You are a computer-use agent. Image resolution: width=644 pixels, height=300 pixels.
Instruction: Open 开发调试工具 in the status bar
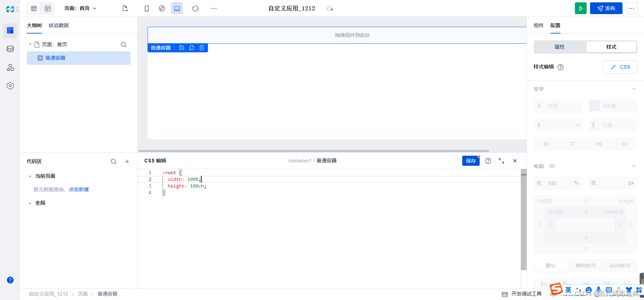[x=522, y=294]
